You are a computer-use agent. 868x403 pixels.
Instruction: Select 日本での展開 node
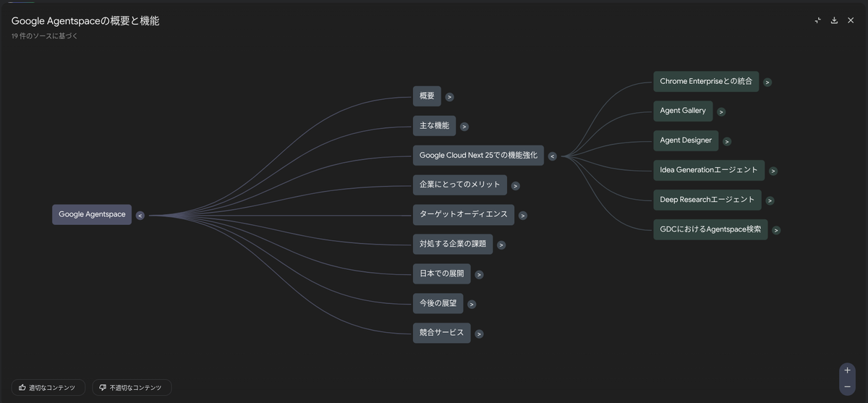click(442, 273)
